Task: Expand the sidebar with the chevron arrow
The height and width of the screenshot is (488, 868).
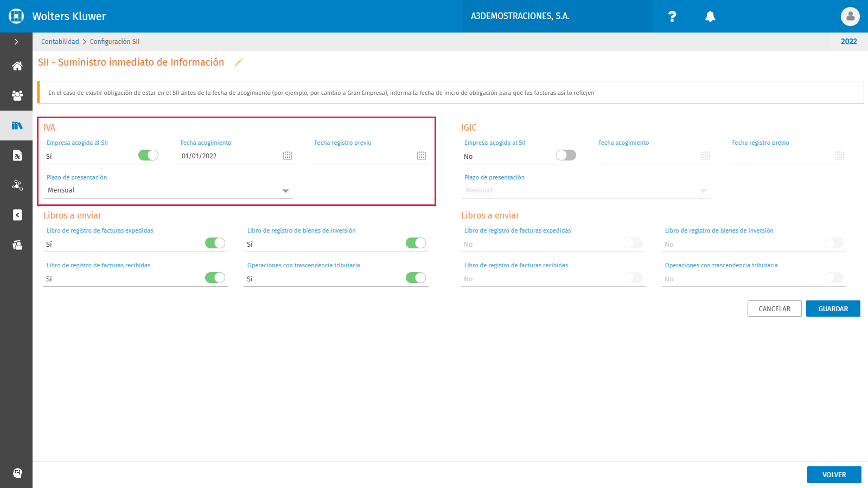Action: (16, 42)
